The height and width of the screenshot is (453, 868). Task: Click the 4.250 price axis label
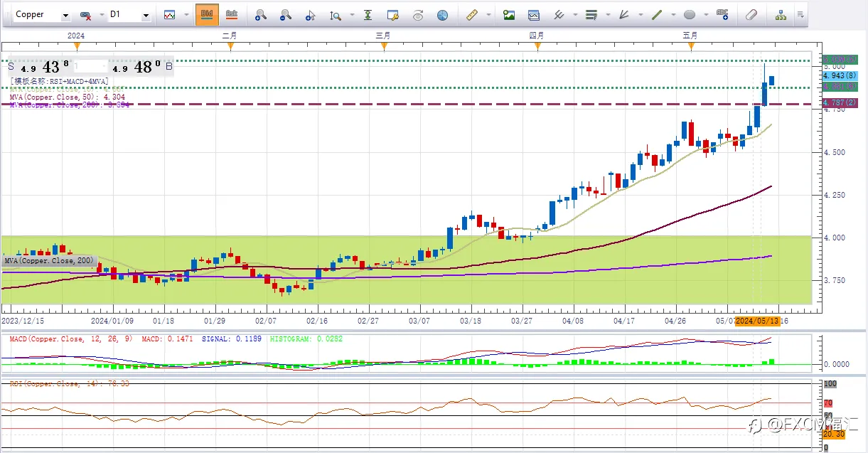[x=835, y=195]
